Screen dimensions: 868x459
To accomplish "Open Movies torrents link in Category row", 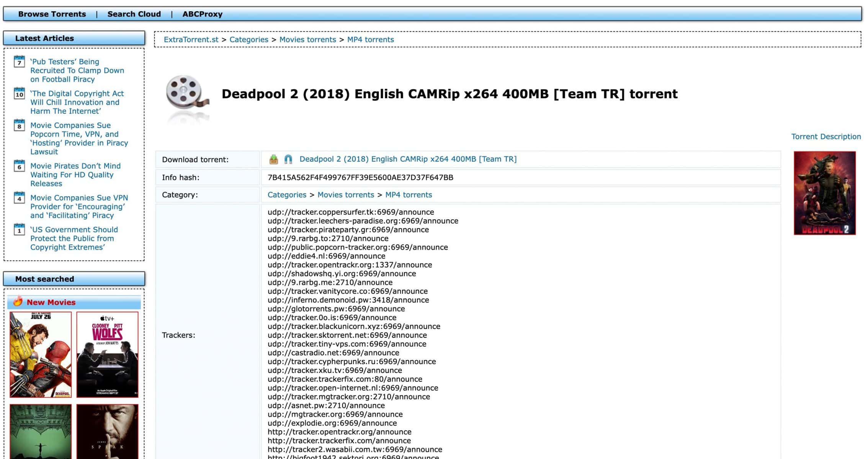I will click(x=346, y=195).
